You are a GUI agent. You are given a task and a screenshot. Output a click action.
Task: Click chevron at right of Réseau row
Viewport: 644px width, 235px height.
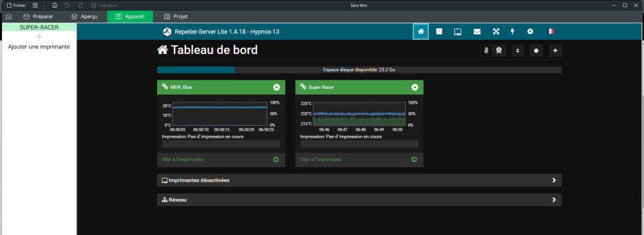point(554,200)
